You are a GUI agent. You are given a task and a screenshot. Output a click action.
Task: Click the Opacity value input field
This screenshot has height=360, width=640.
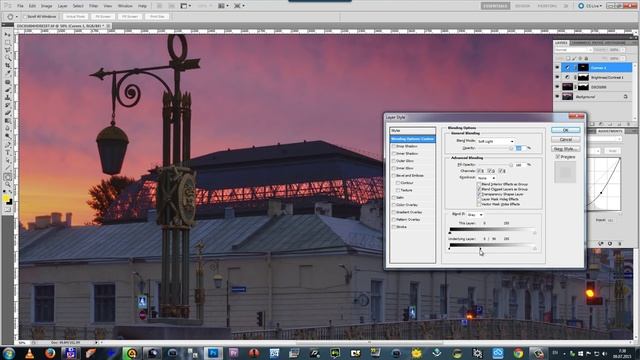[x=520, y=148]
